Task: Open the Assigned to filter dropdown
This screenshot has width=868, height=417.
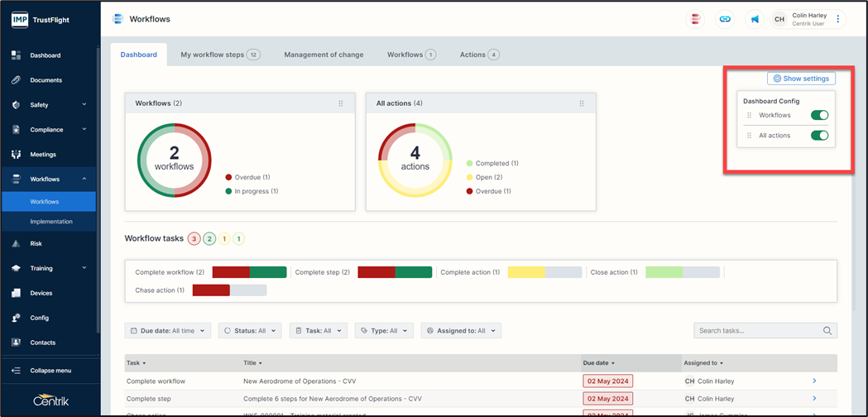Action: pyautogui.click(x=461, y=331)
